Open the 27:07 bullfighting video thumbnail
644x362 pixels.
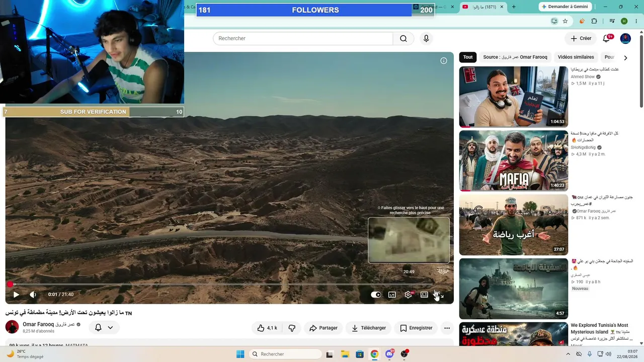(x=514, y=225)
